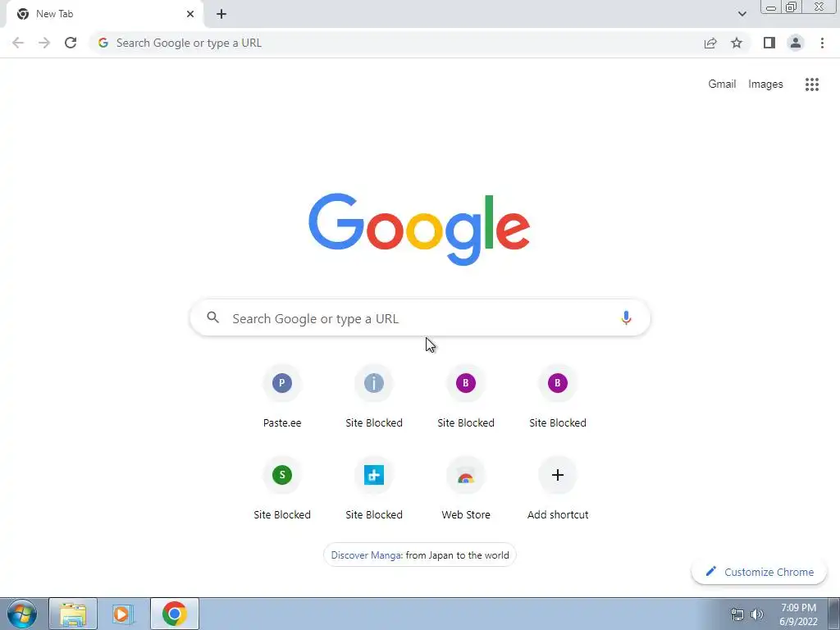
Task: Close the New Tab tab
Action: (x=190, y=14)
